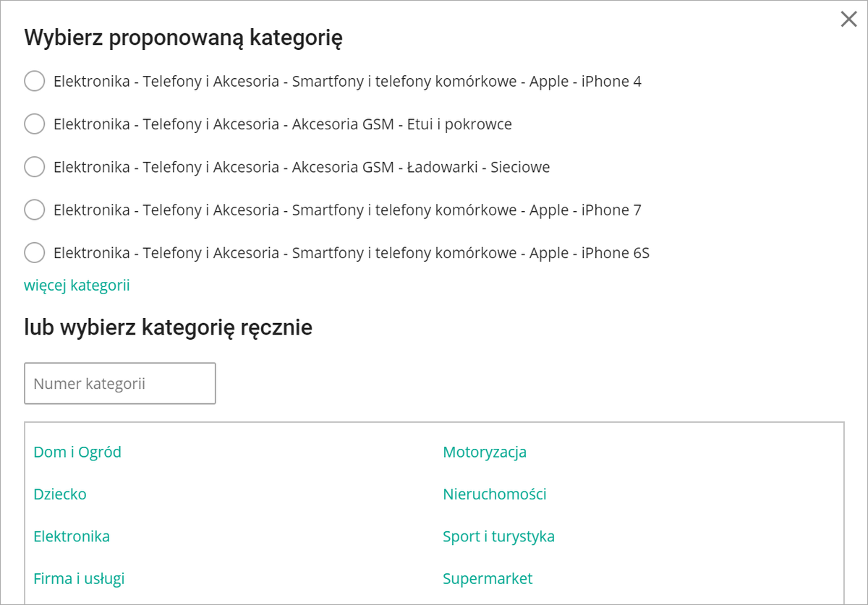Screen dimensions: 868x605
Task: Pick the Apple iPhone 7 category option
Action: click(x=35, y=210)
